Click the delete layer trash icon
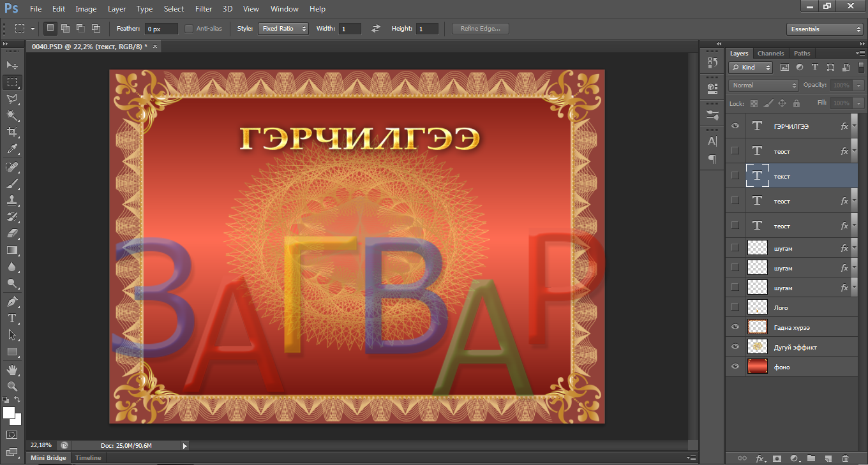This screenshot has height=465, width=868. click(x=845, y=458)
